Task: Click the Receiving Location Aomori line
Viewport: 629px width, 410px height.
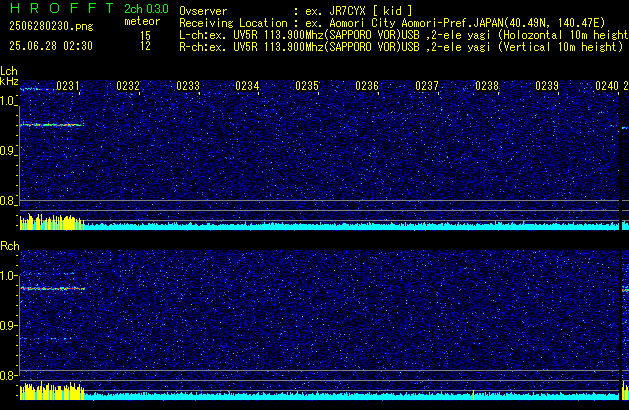Action: pyautogui.click(x=392, y=23)
